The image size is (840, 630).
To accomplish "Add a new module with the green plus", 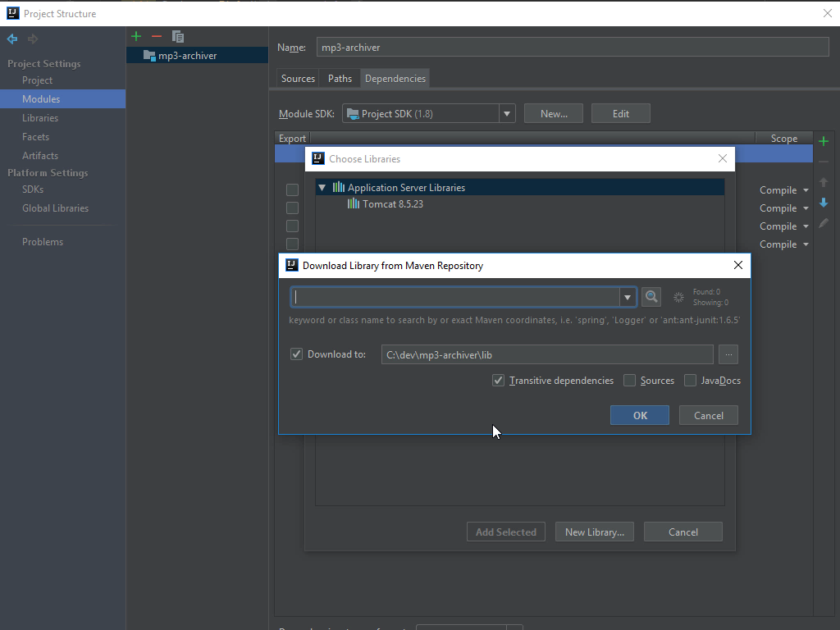I will 136,36.
